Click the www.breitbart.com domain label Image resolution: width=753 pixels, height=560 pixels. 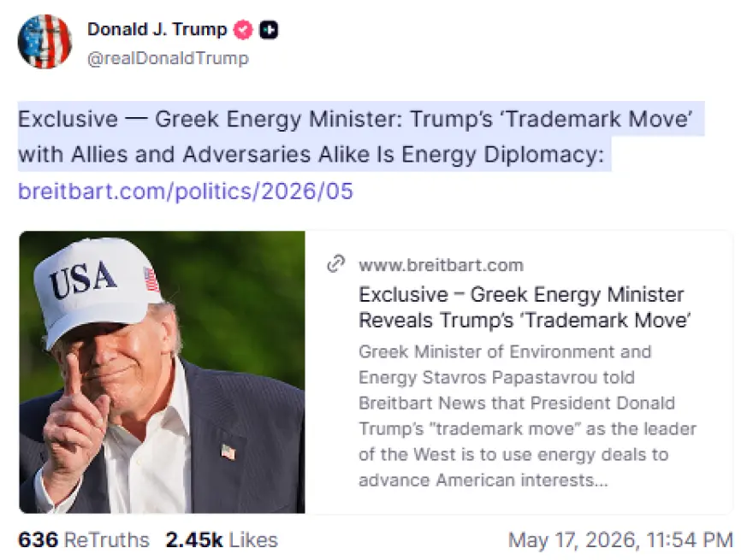point(441,265)
